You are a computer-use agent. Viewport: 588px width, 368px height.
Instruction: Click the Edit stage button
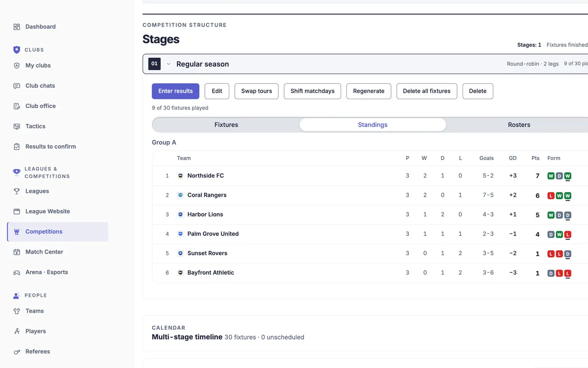pos(217,91)
